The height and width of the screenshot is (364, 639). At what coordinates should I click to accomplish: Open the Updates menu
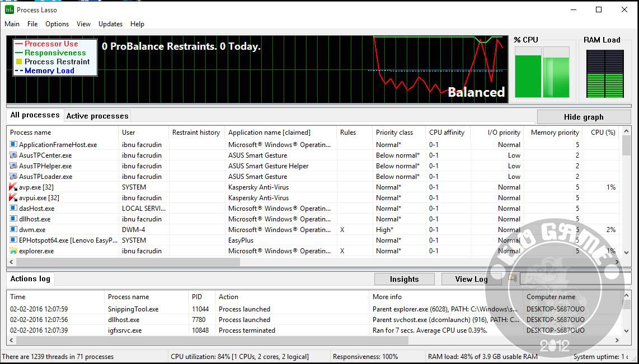coord(110,24)
